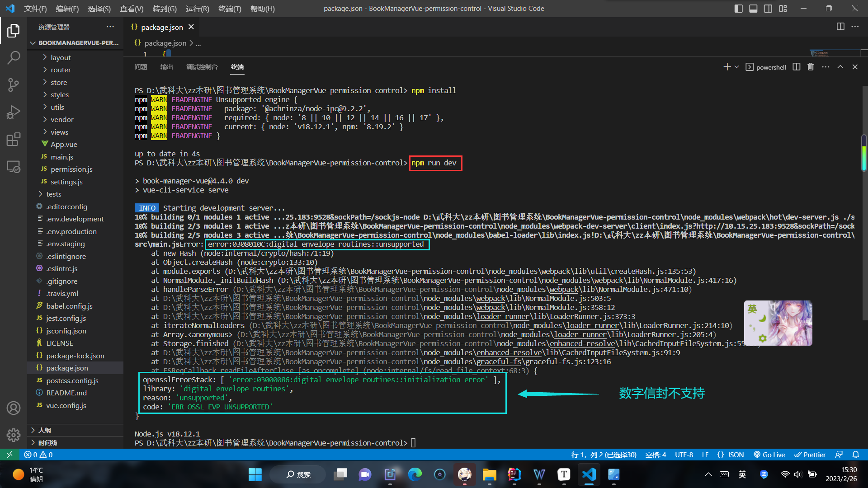Kill terminal with trash icon
Viewport: 868px width, 488px height.
tap(811, 67)
